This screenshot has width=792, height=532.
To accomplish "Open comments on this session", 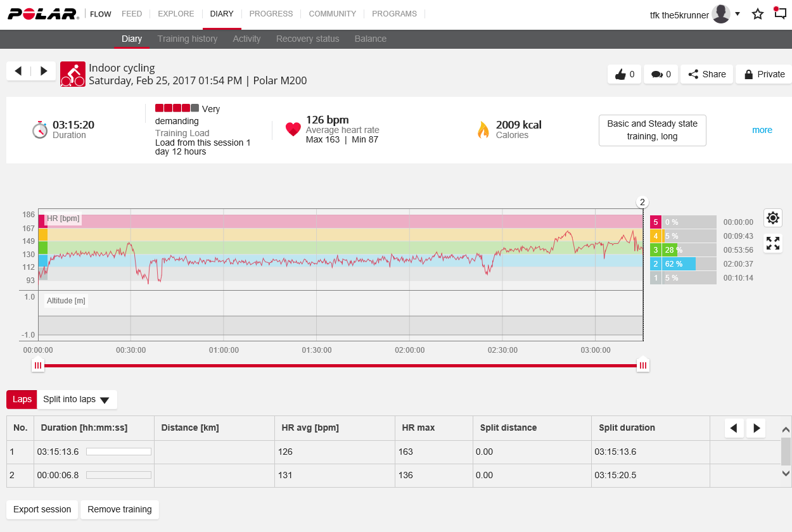I will click(661, 74).
